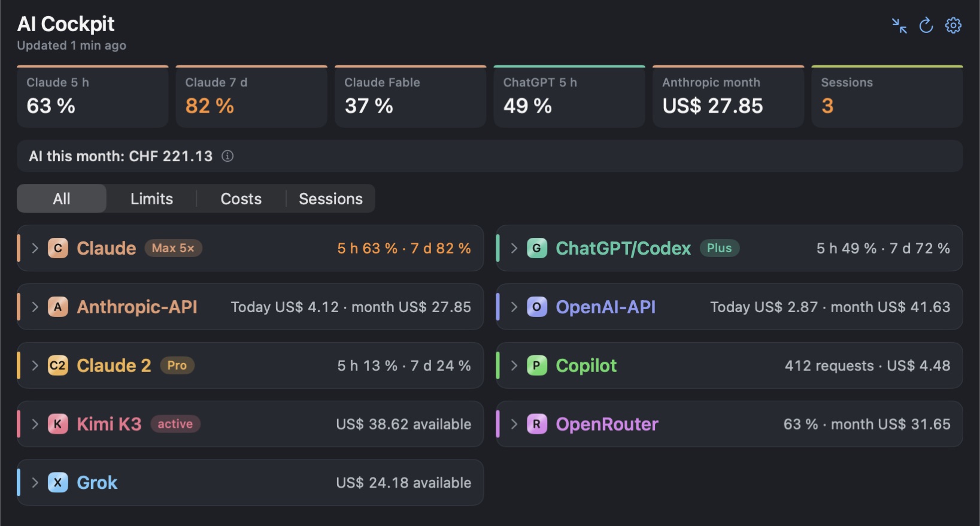Click '5 h 13 % · 7 d 24 %' usage

[404, 365]
